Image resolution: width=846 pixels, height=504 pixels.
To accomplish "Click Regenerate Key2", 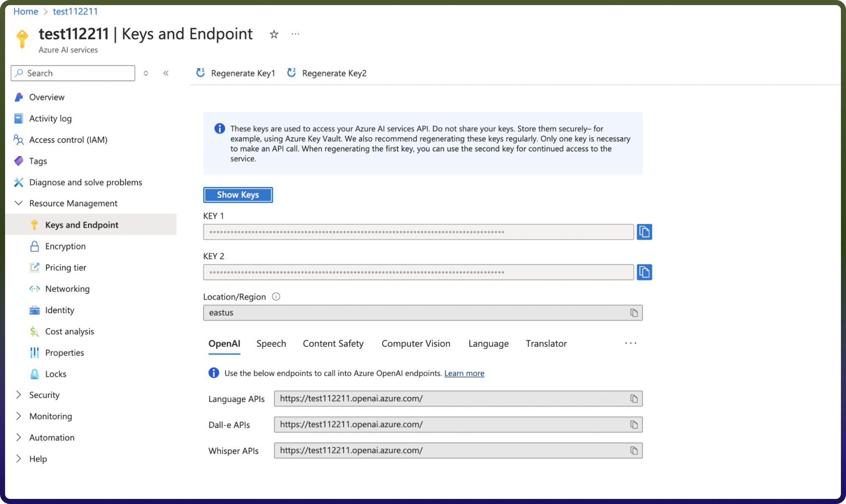I will coord(327,73).
